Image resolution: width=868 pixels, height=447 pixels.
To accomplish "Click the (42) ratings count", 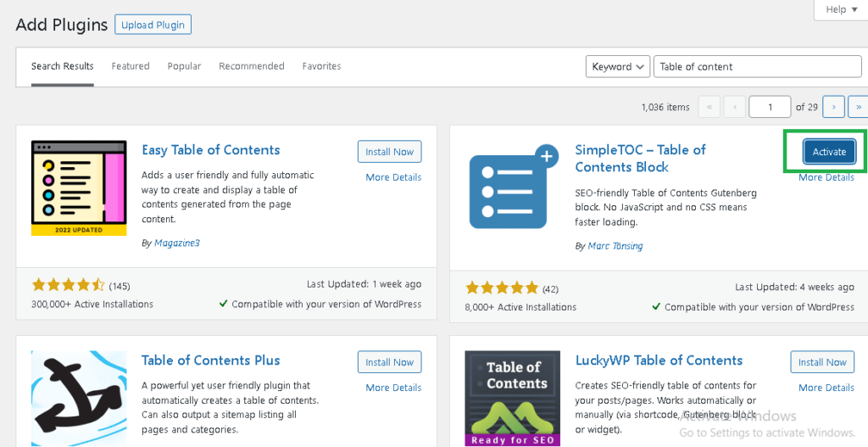I will click(x=550, y=288).
